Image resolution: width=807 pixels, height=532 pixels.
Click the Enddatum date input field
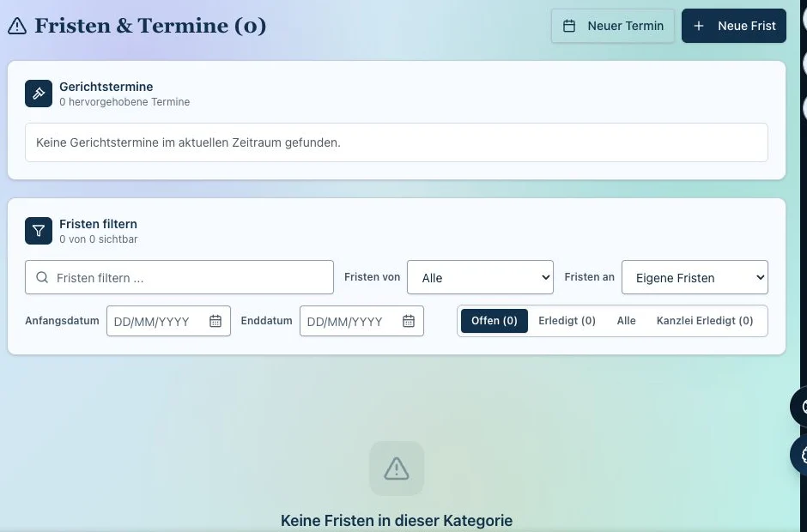pos(361,321)
